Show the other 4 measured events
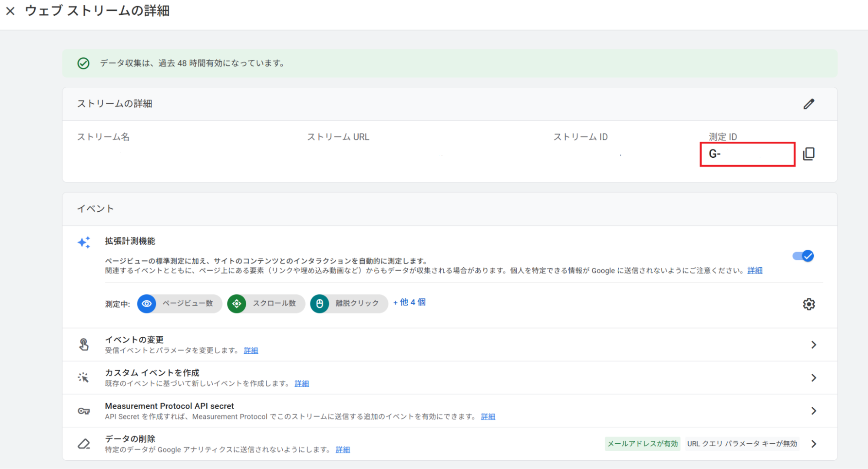The image size is (868, 469). (x=409, y=302)
